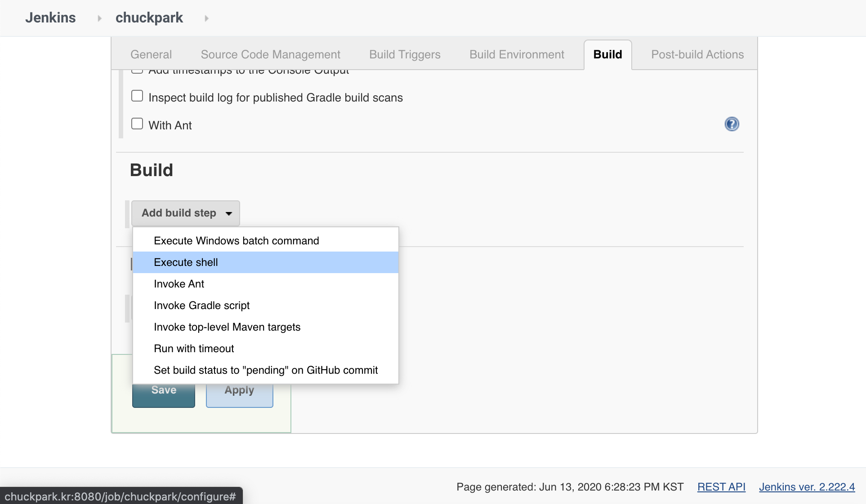
Task: Open the Add build step dropdown
Action: [x=186, y=213]
